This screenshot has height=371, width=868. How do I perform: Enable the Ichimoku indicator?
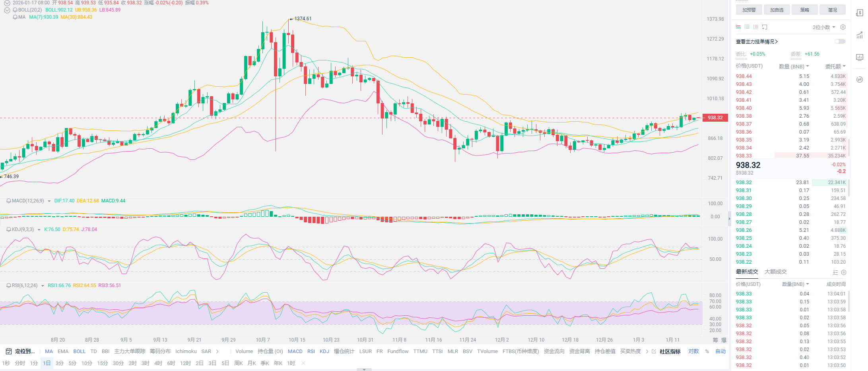pyautogui.click(x=186, y=352)
